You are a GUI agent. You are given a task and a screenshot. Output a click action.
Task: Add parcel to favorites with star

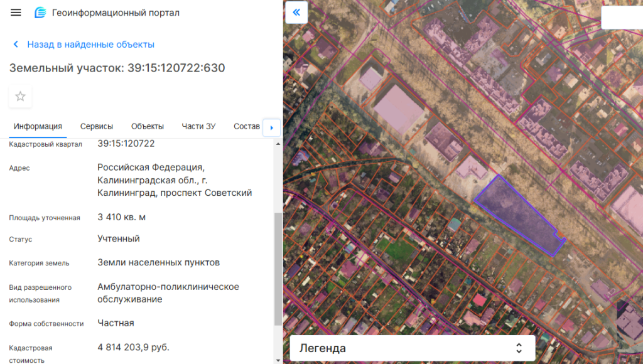20,96
